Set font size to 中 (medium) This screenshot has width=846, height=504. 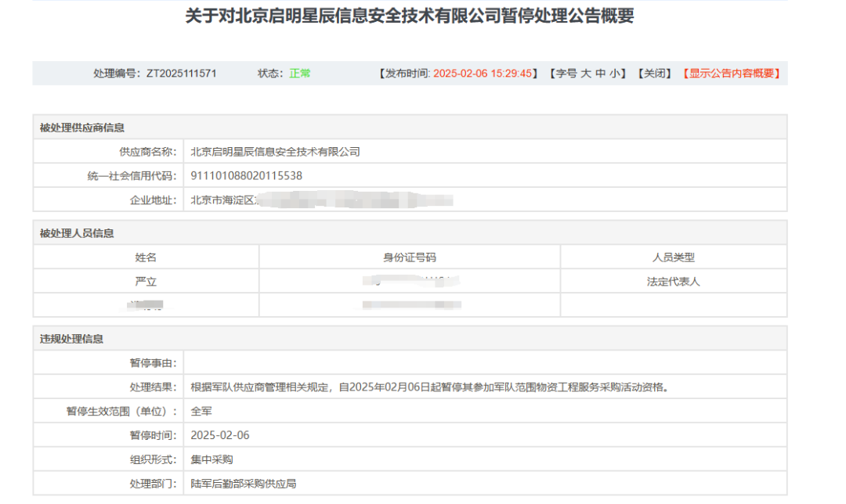tap(601, 74)
